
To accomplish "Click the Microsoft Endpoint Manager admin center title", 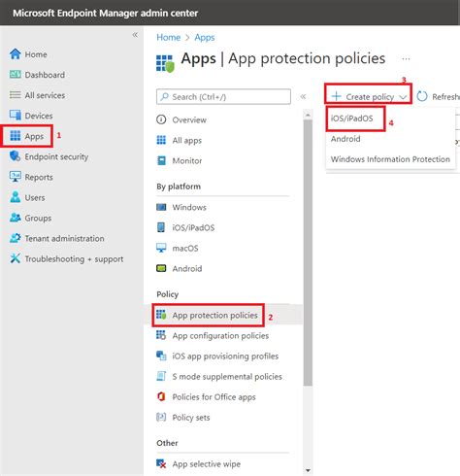I will pyautogui.click(x=106, y=13).
